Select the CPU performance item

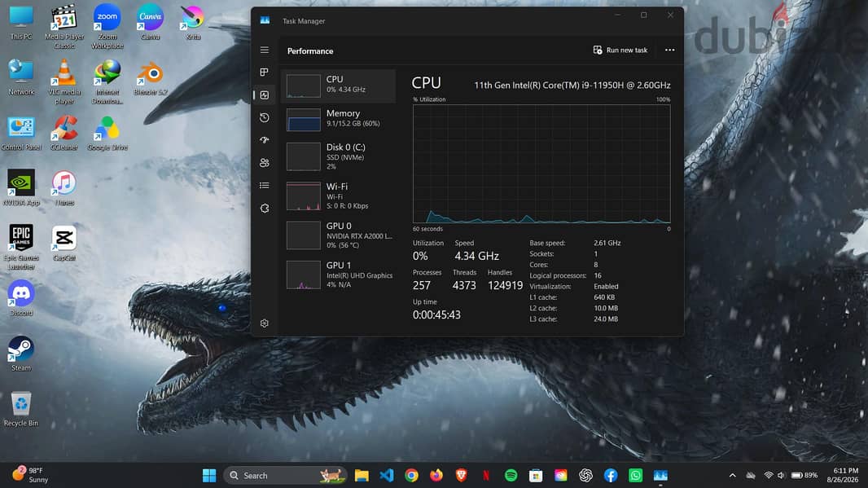338,86
